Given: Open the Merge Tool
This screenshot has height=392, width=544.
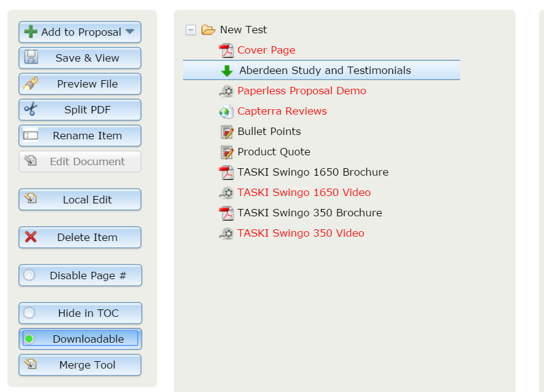Looking at the screenshot, I should pyautogui.click(x=80, y=365).
